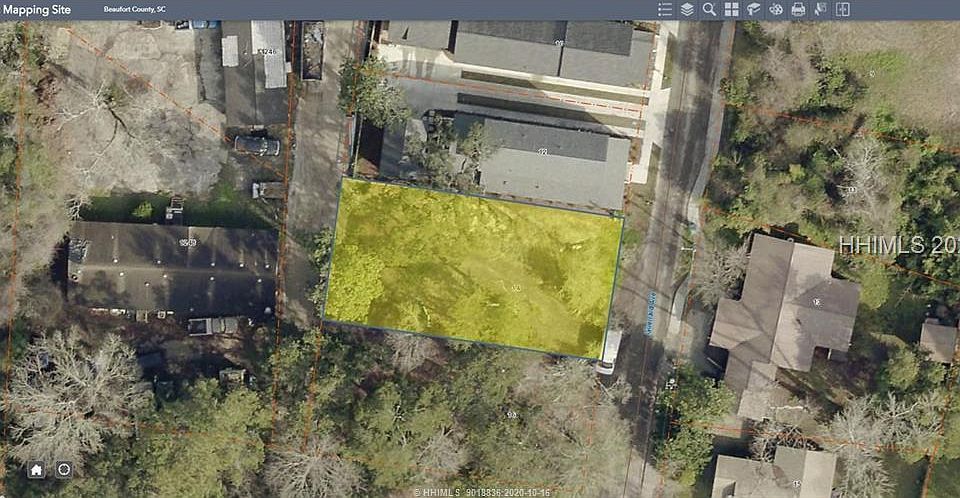Click the Beaufort County, SC subtitle

coord(135,9)
